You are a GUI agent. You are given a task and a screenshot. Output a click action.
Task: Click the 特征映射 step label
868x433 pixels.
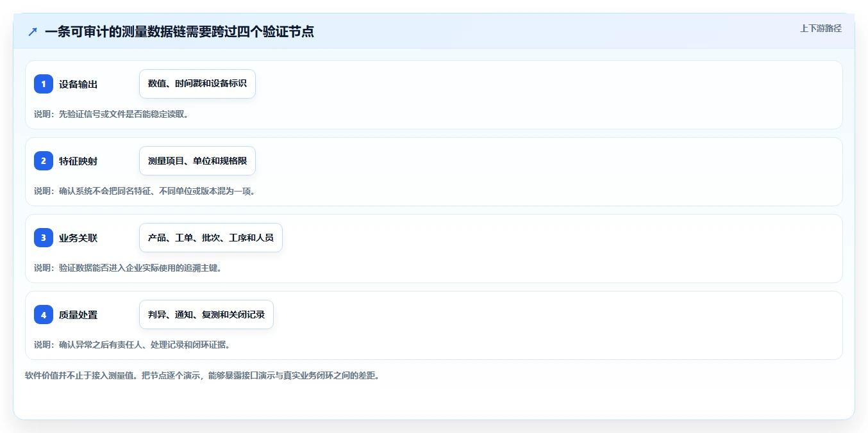point(78,161)
